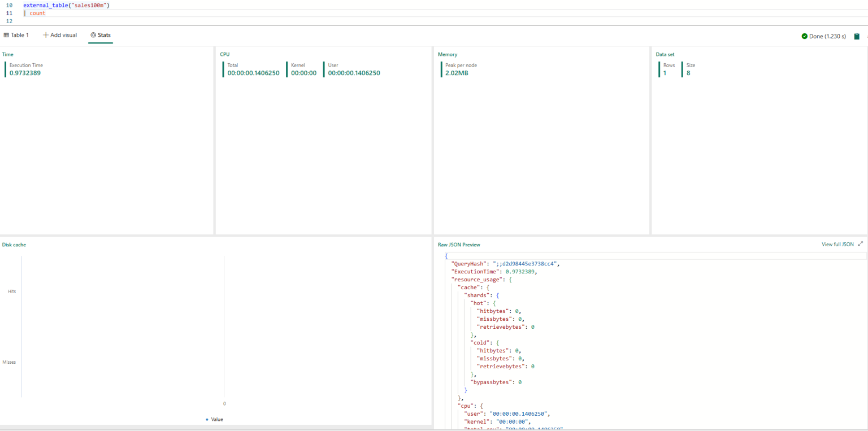Click the "shards" key line in the JSON preview
This screenshot has width=868, height=431.
[481, 295]
